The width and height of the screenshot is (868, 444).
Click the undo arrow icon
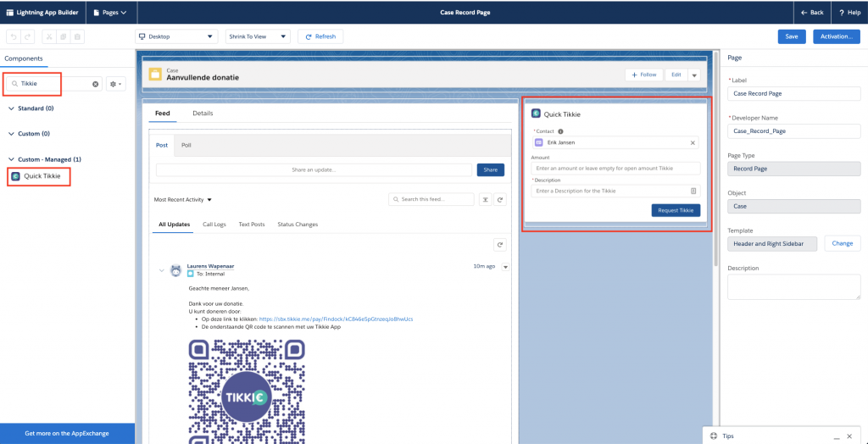coord(13,36)
